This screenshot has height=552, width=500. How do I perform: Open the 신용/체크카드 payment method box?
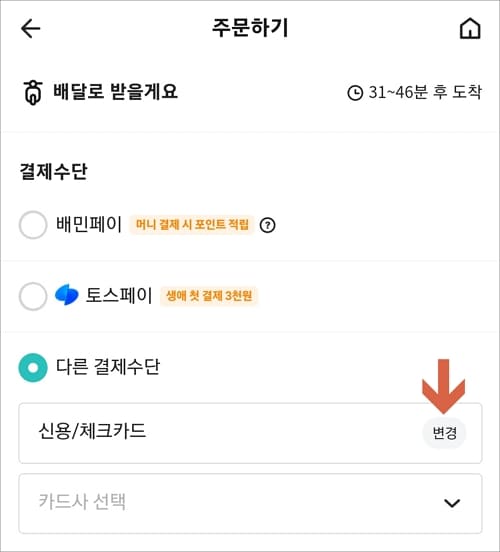(x=250, y=433)
